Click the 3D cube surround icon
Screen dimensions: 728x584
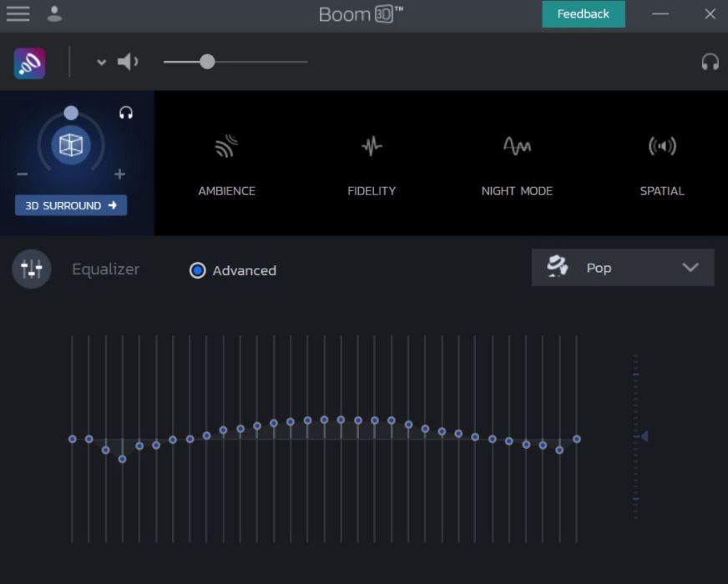71,145
